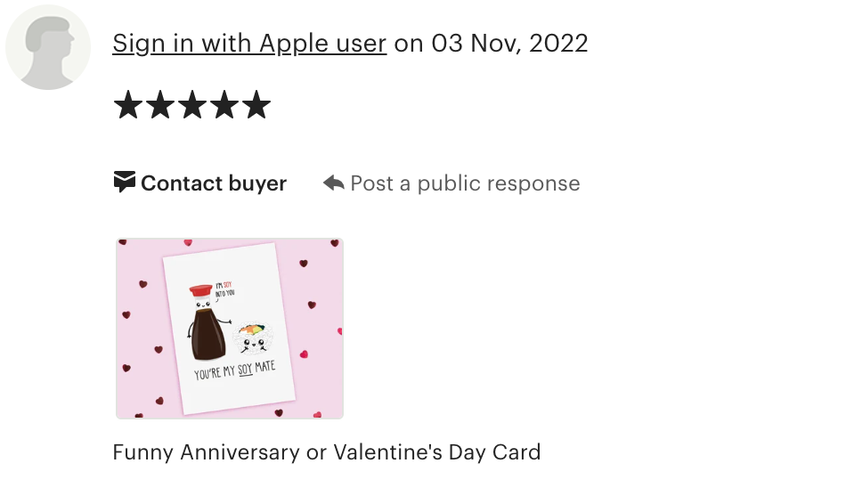Open the soy sauce card product thumbnail
The width and height of the screenshot is (846, 504).
click(230, 328)
